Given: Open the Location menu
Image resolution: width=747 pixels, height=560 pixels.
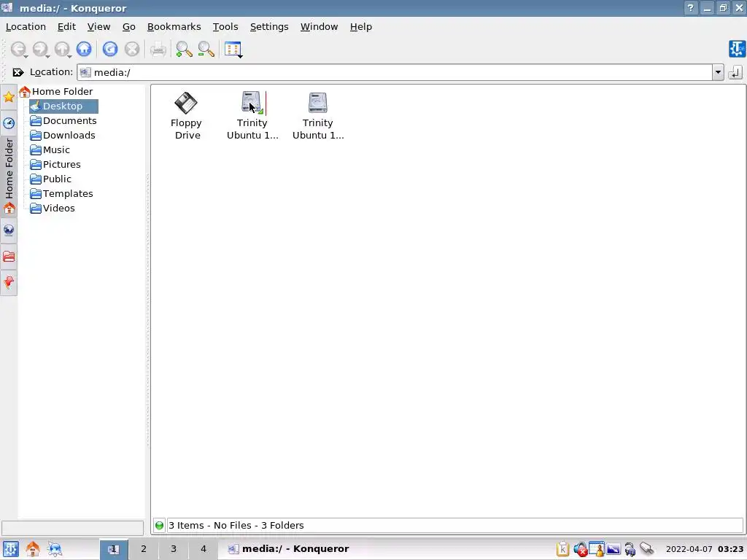Looking at the screenshot, I should point(26,27).
